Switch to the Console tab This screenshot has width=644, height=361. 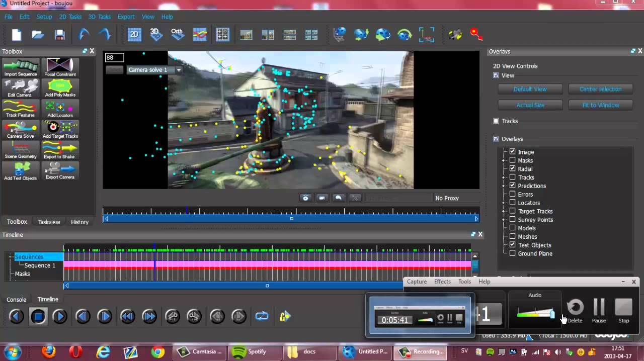[16, 300]
